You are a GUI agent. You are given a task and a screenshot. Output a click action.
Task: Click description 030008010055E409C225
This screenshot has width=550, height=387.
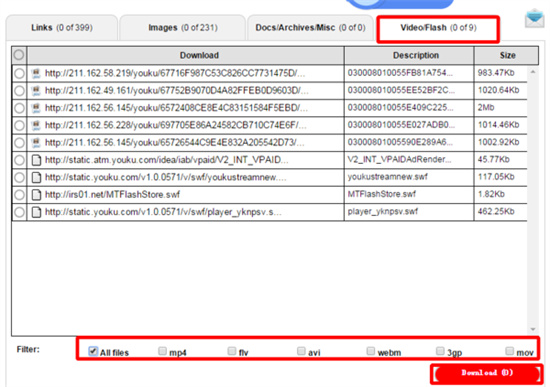[400, 107]
